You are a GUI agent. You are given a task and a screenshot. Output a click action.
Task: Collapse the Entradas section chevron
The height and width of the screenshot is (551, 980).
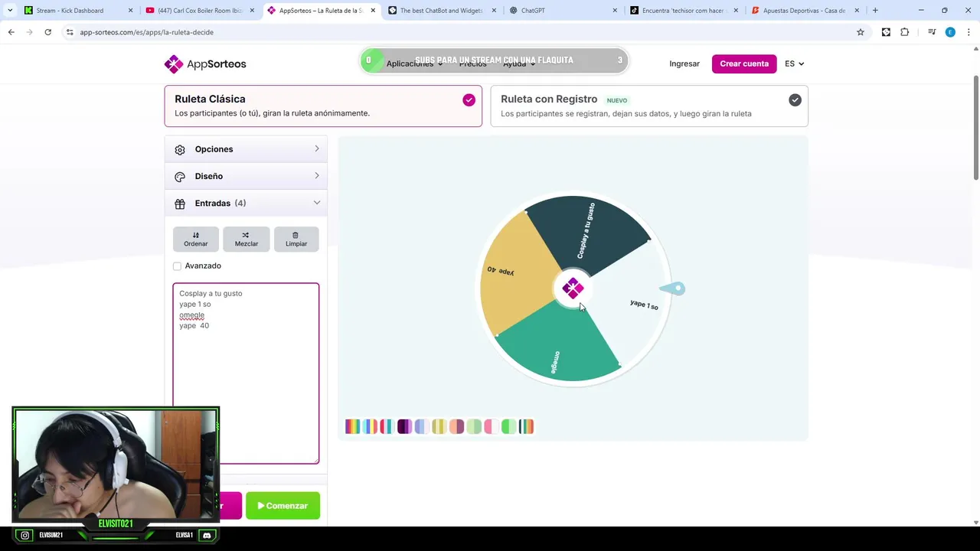click(316, 203)
